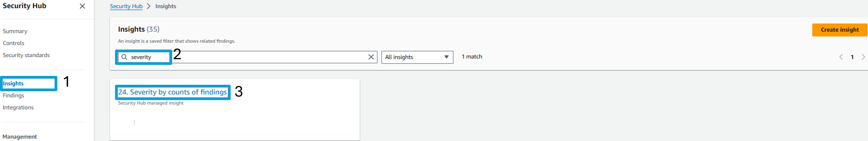
Task: Click the Create insight button
Action: point(840,30)
